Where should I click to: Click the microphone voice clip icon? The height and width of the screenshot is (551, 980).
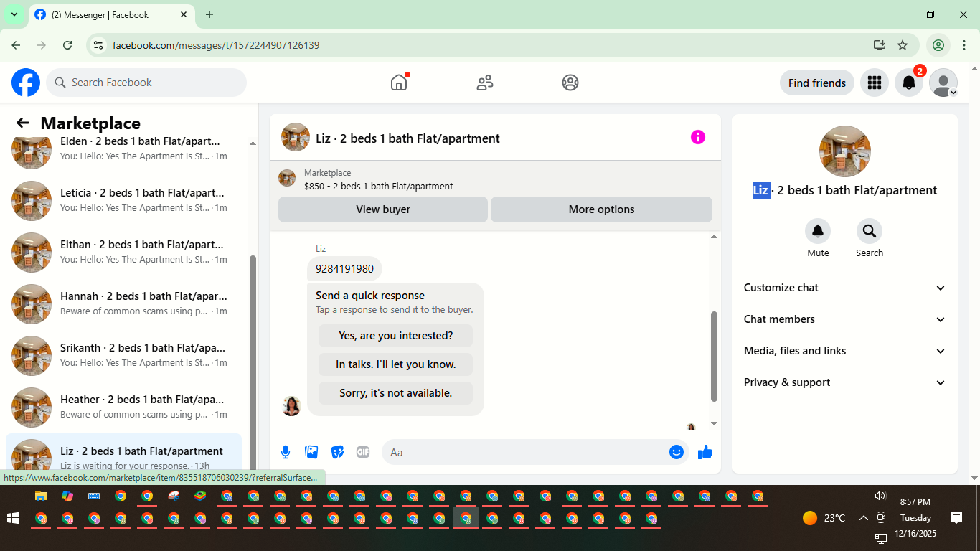286,452
